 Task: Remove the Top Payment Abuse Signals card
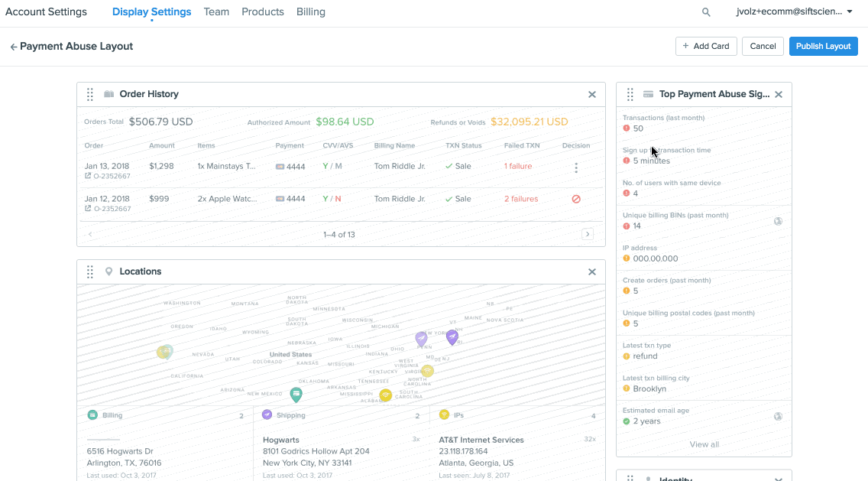click(779, 94)
